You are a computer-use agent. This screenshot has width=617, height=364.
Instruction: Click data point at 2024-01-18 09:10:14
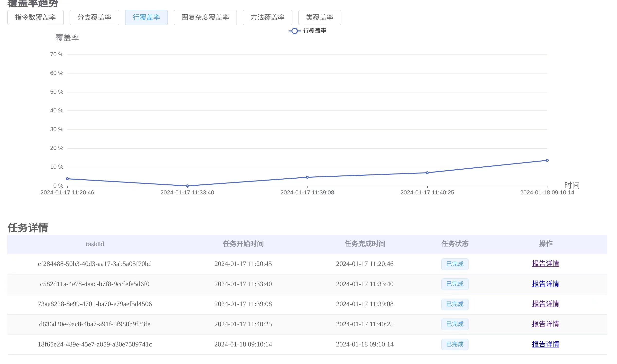(547, 160)
